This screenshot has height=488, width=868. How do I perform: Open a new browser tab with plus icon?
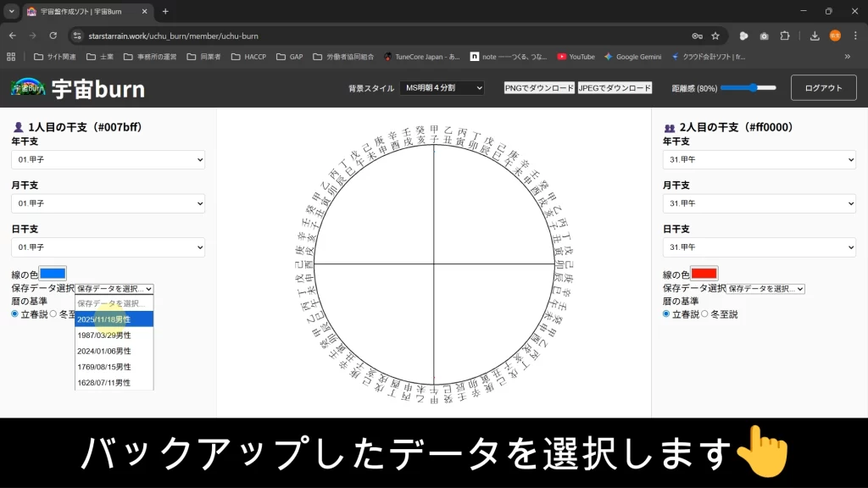(x=165, y=12)
